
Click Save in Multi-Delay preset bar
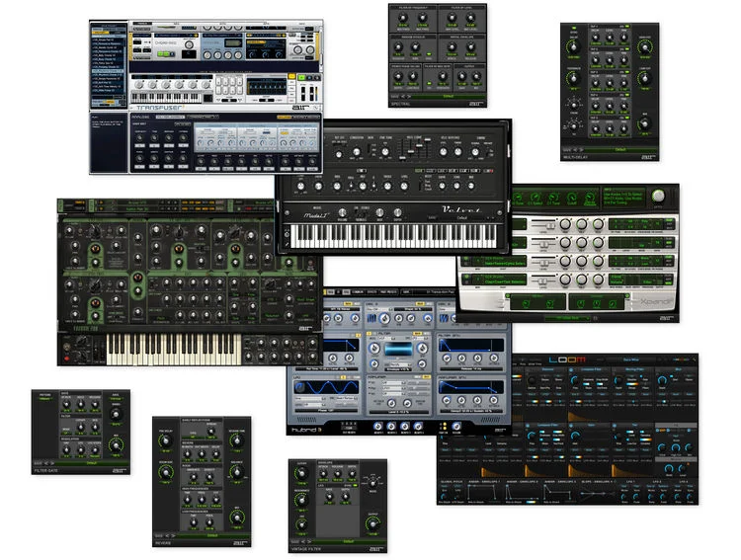pyautogui.click(x=567, y=150)
